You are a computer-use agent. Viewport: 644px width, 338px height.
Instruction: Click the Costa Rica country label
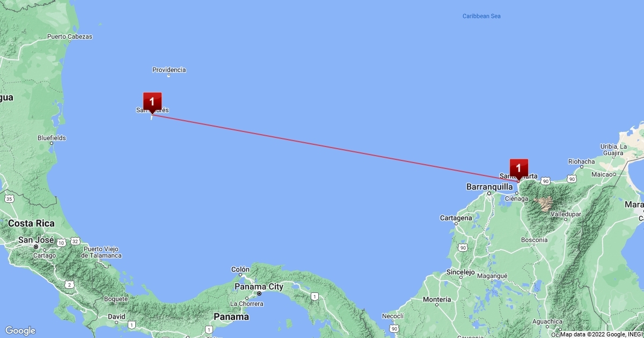[x=31, y=223]
